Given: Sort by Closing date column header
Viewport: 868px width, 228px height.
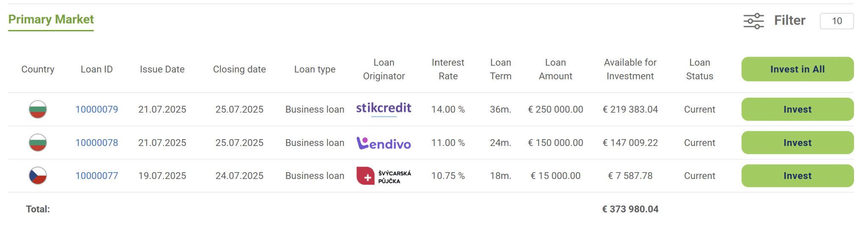Looking at the screenshot, I should tap(239, 69).
